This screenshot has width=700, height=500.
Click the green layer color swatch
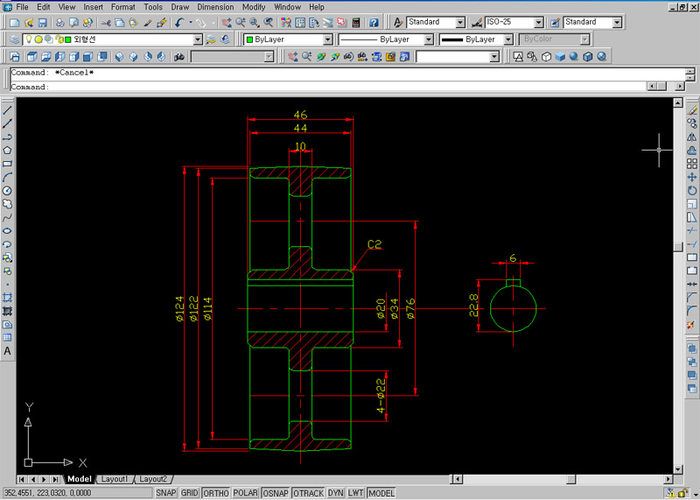pyautogui.click(x=68, y=40)
